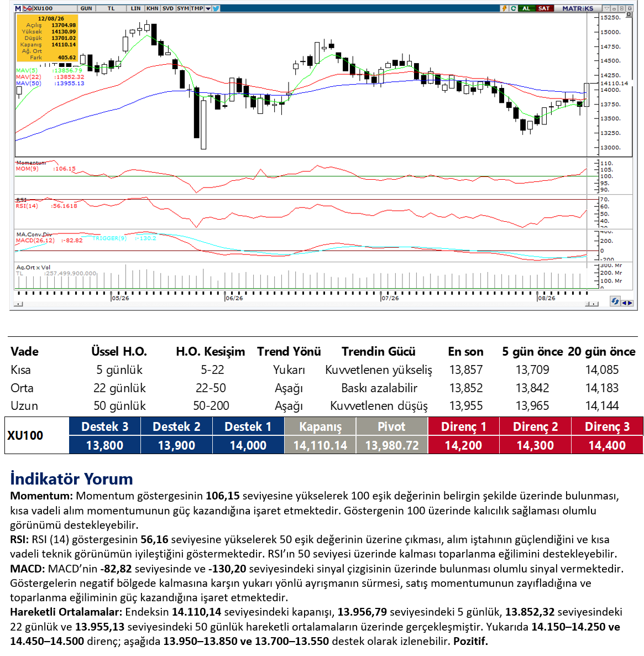
Task: Click the Destek 3 header cell
Action: [104, 426]
